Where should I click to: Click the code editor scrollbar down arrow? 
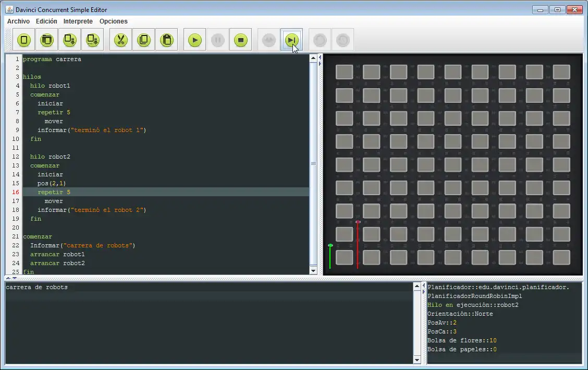click(x=313, y=270)
